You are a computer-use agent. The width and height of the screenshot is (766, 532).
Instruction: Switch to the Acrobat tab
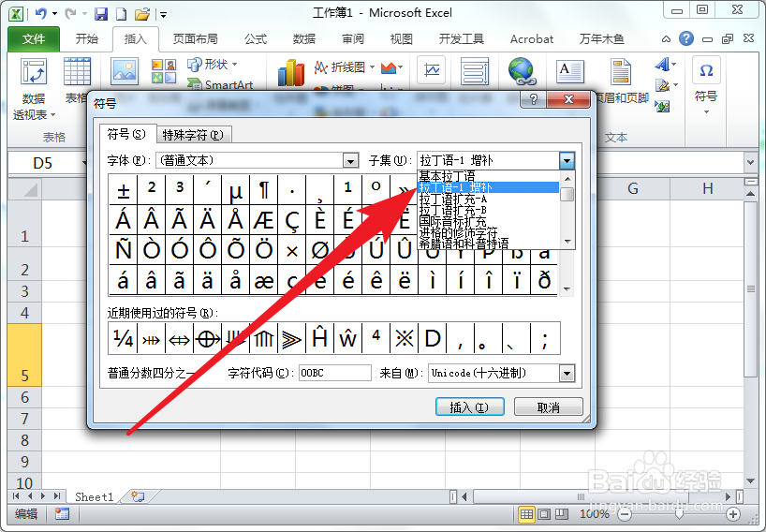(532, 39)
